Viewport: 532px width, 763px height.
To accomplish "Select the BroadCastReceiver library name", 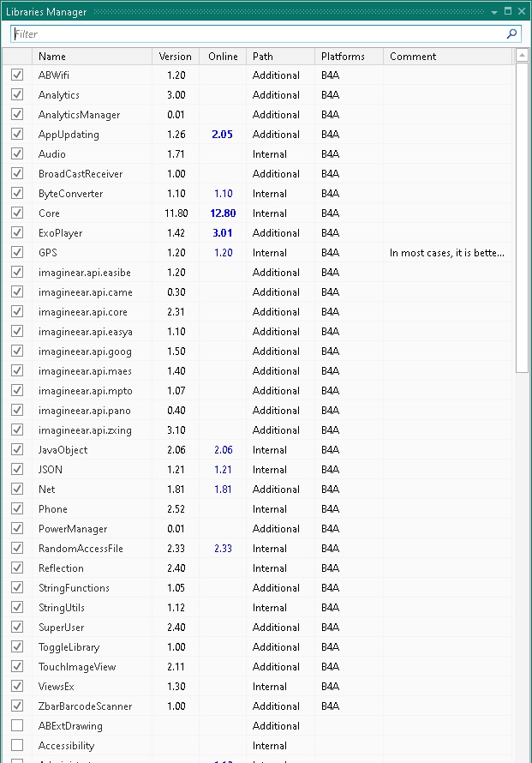I will pos(81,174).
